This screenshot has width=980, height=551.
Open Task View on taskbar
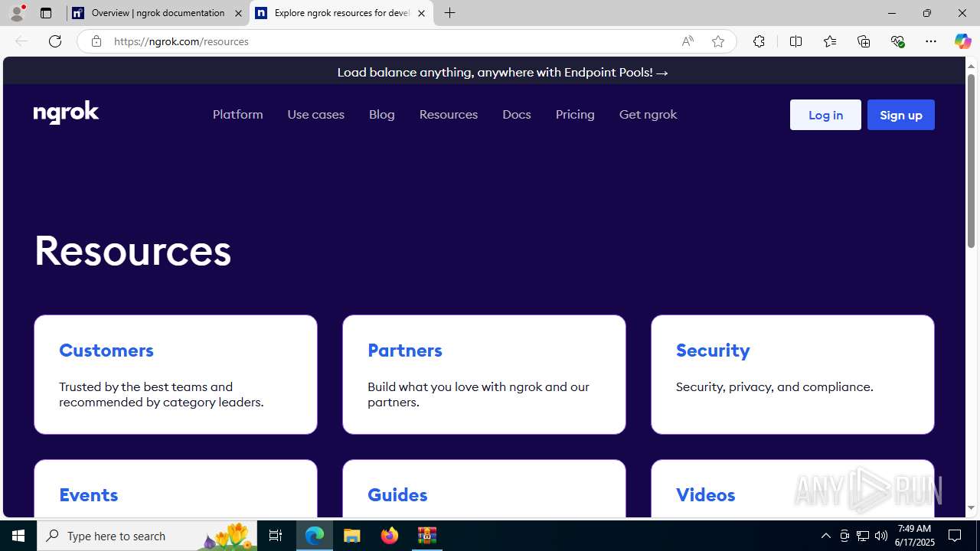point(276,536)
